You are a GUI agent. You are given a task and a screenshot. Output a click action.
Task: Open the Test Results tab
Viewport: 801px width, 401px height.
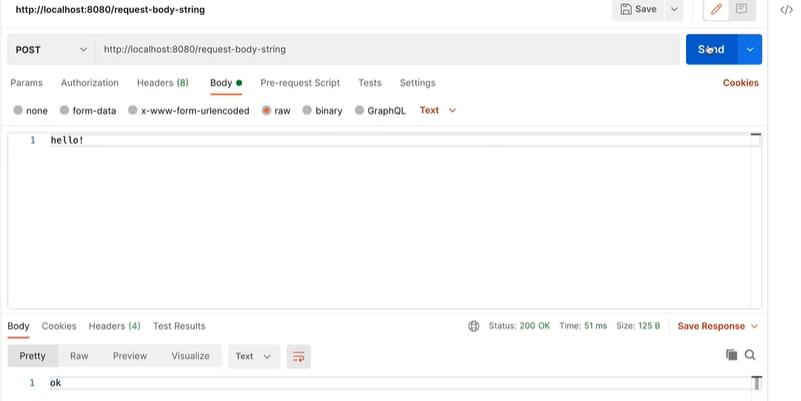tap(179, 326)
